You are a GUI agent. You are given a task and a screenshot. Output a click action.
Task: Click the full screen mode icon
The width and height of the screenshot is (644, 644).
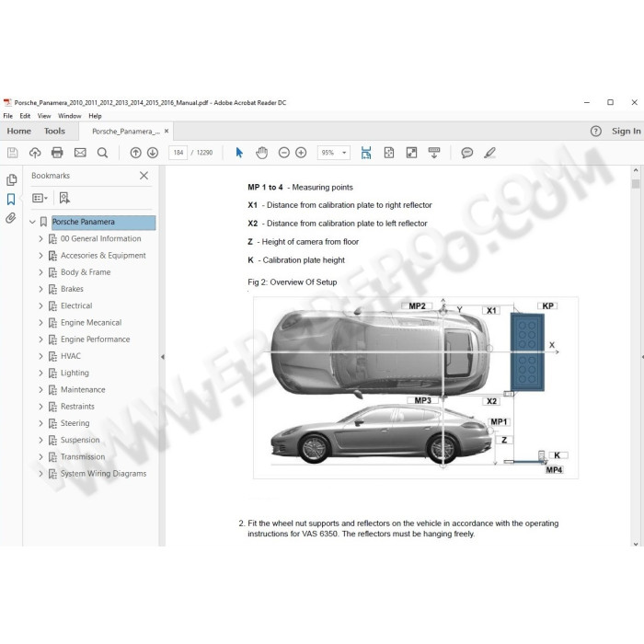[411, 153]
